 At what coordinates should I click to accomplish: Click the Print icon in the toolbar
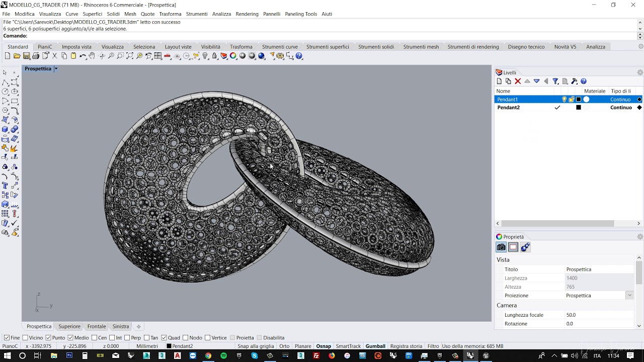click(36, 56)
